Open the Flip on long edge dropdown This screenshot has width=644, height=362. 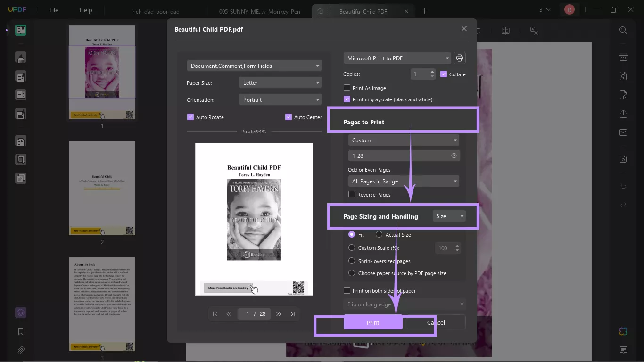[x=405, y=304]
